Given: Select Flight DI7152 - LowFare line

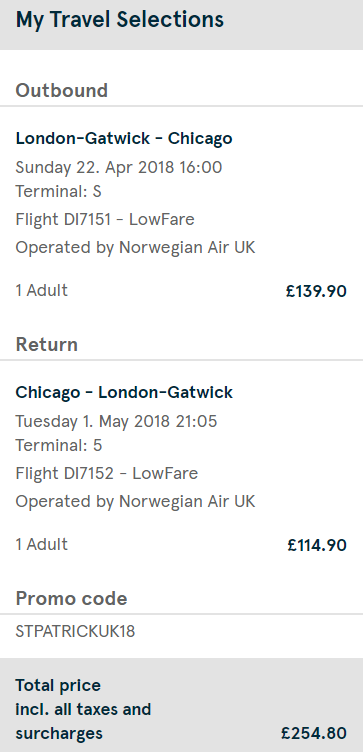Looking at the screenshot, I should [x=106, y=473].
